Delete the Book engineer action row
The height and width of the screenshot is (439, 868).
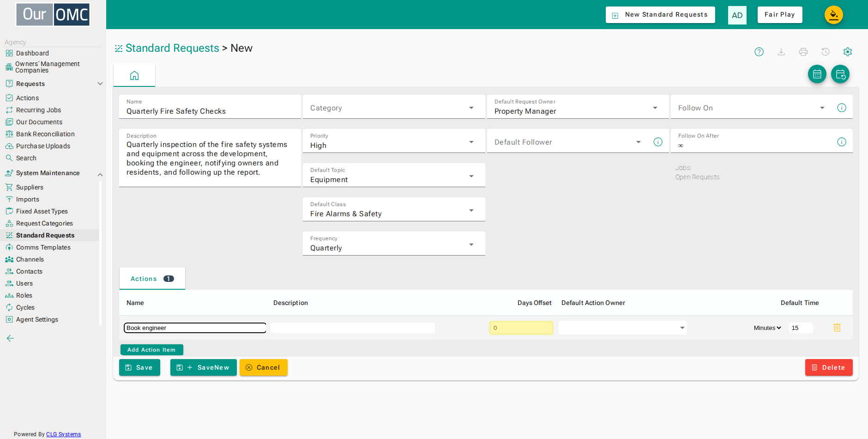tap(837, 328)
